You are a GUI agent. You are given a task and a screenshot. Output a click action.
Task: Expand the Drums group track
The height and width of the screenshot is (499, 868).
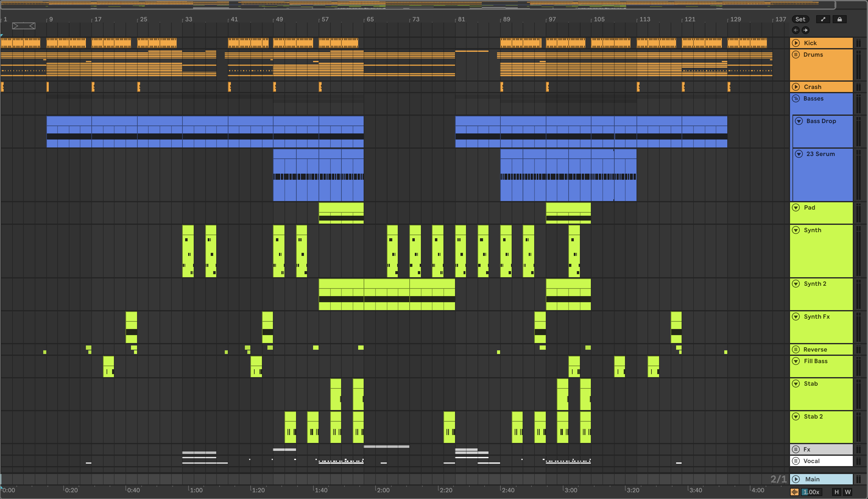796,55
